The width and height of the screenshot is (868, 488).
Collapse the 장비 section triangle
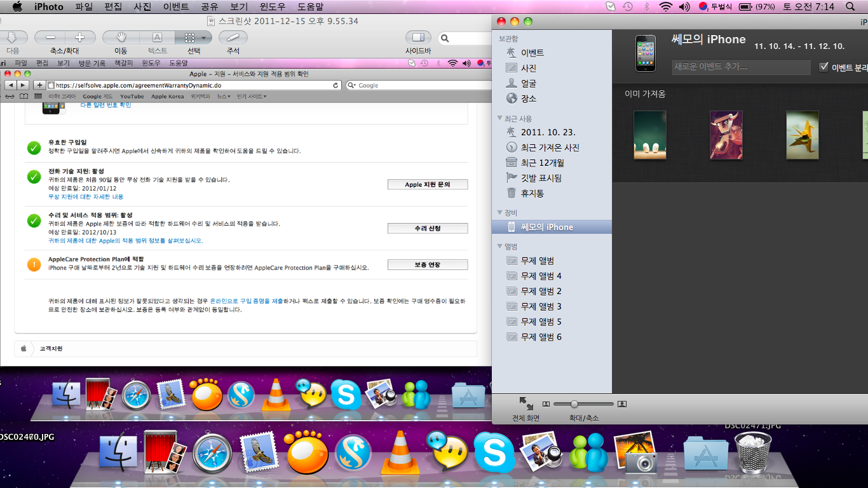[500, 212]
